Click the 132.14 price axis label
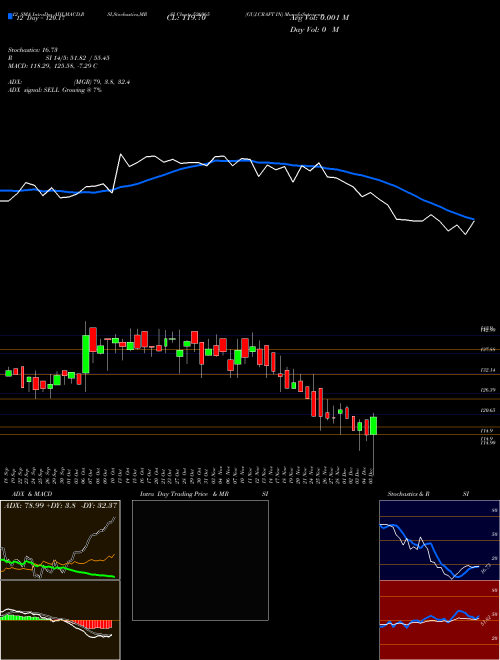 pyautogui.click(x=488, y=370)
